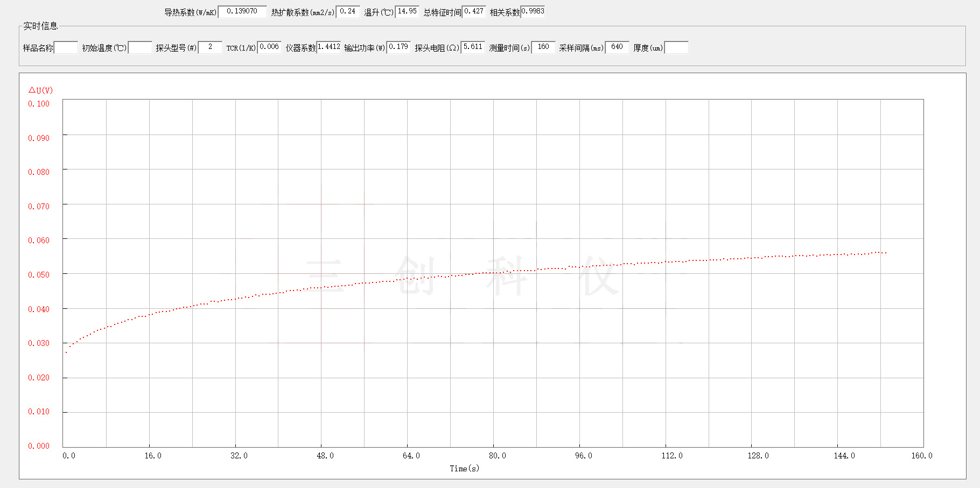This screenshot has width=980, height=488.
Task: Click the 实时信息 group box heading
Action: (40, 26)
